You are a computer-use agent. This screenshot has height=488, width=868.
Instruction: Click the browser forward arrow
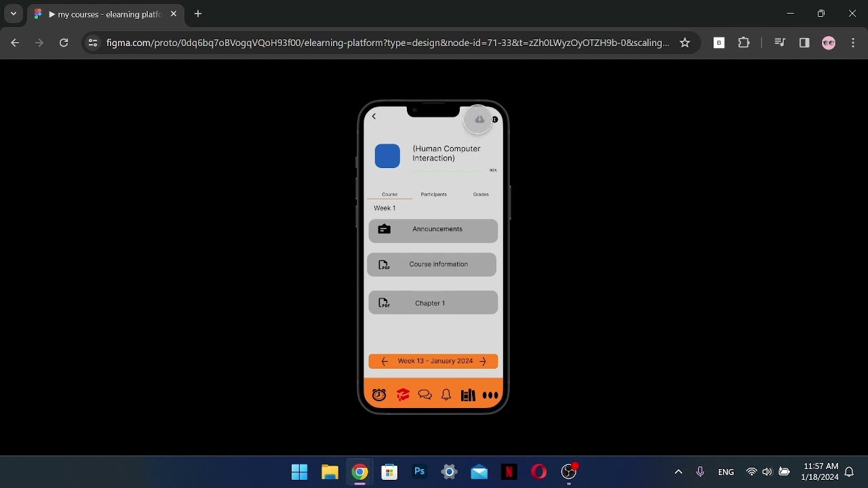(39, 43)
